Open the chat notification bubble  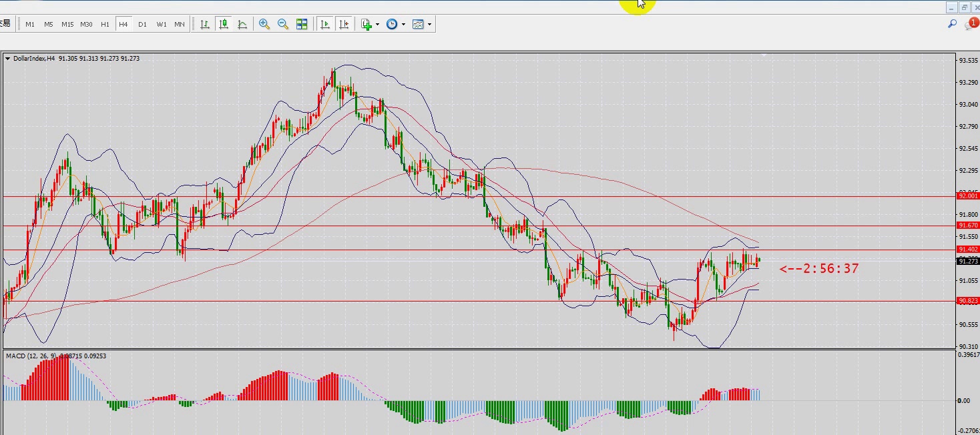click(x=970, y=24)
